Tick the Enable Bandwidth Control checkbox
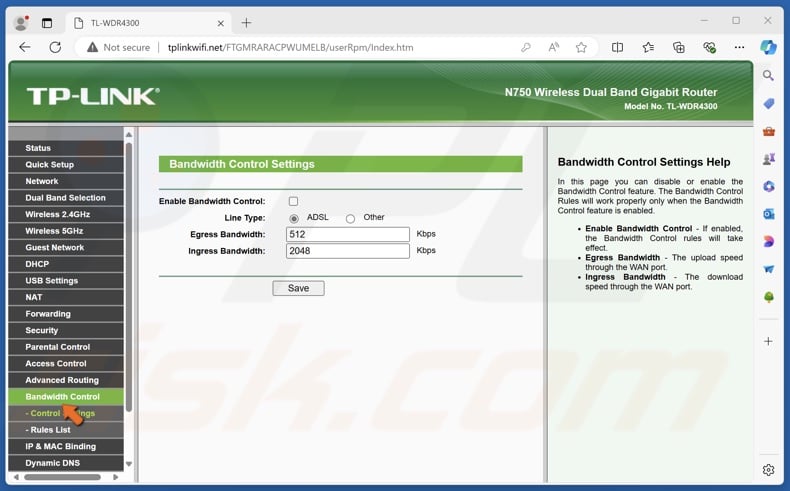 tap(293, 201)
